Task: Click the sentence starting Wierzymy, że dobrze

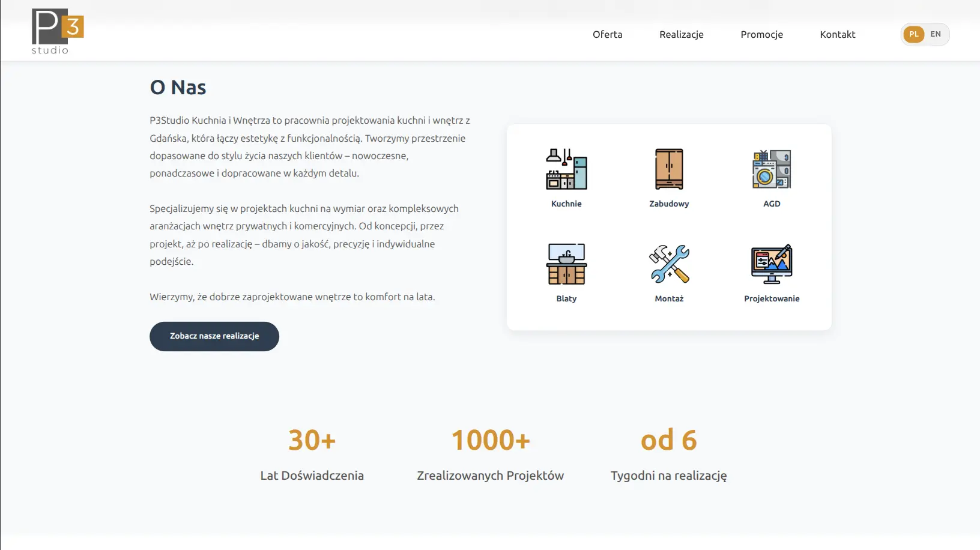Action: [x=292, y=297]
